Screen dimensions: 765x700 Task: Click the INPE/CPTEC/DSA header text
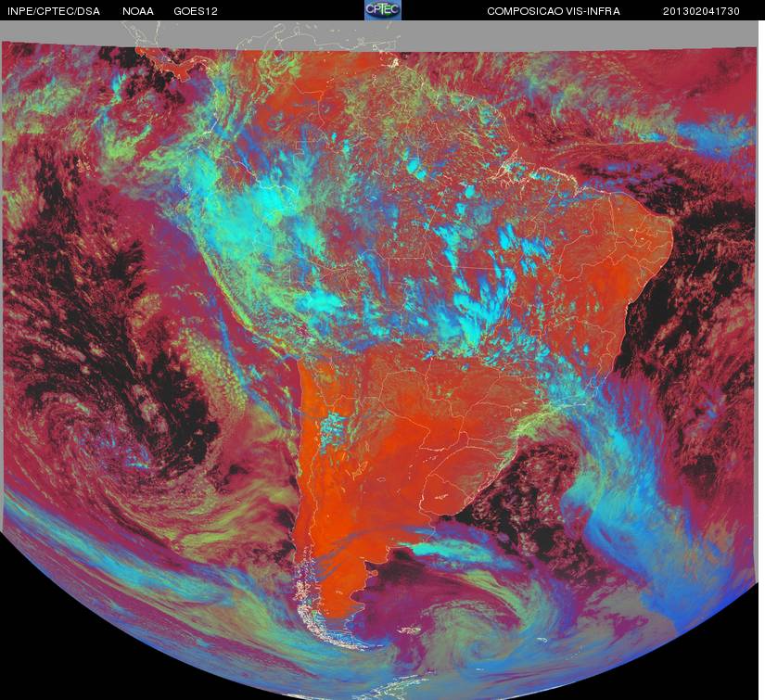click(54, 11)
